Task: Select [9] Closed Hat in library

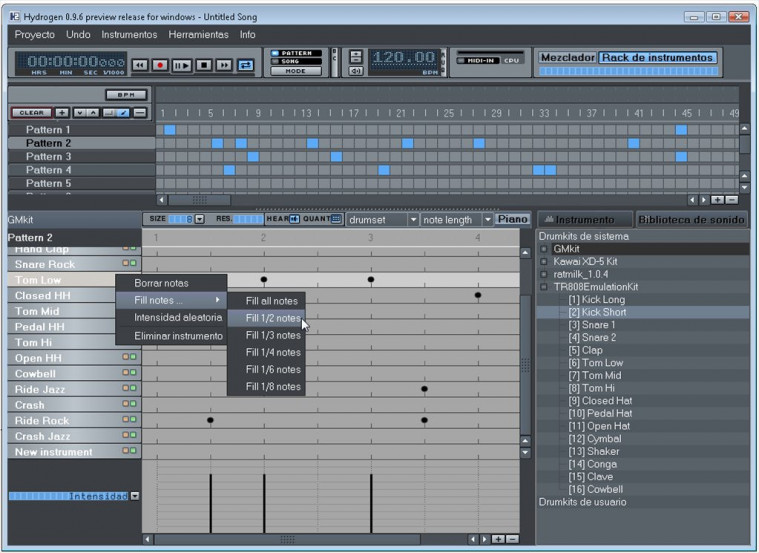Action: (600, 401)
